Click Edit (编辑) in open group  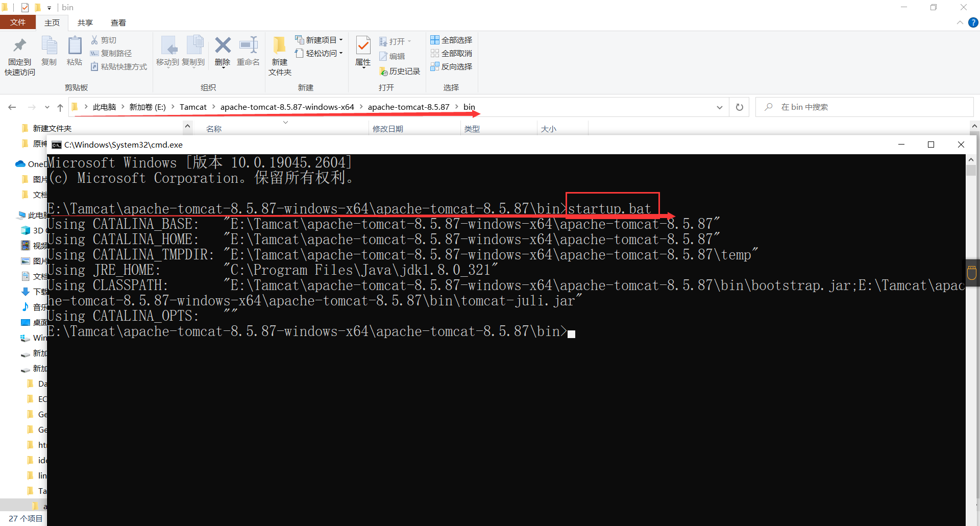[x=392, y=56]
